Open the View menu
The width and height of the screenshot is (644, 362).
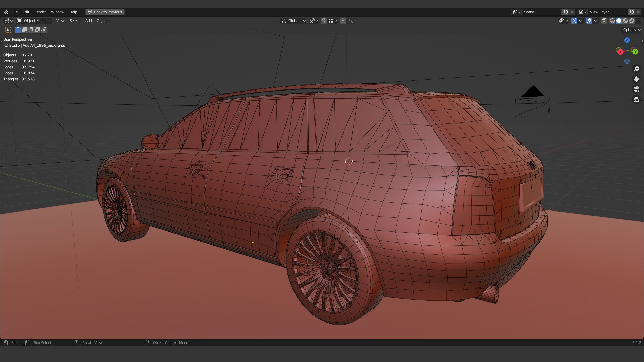pyautogui.click(x=60, y=20)
